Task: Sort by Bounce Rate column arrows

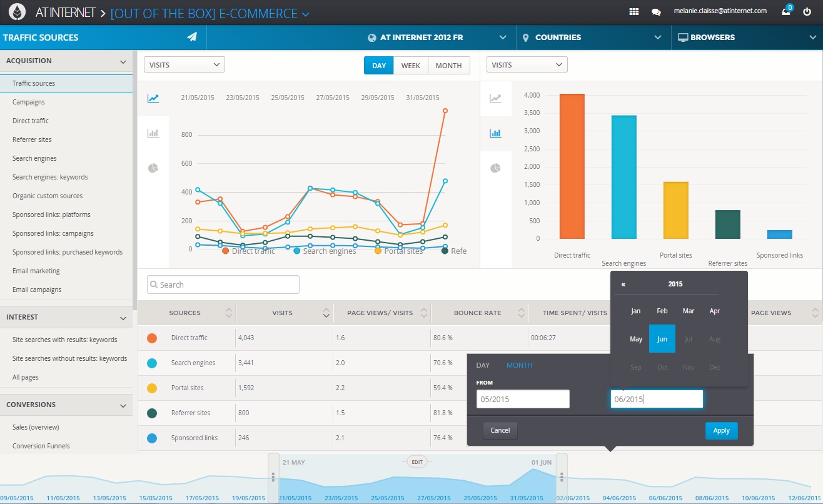Action: pos(523,313)
